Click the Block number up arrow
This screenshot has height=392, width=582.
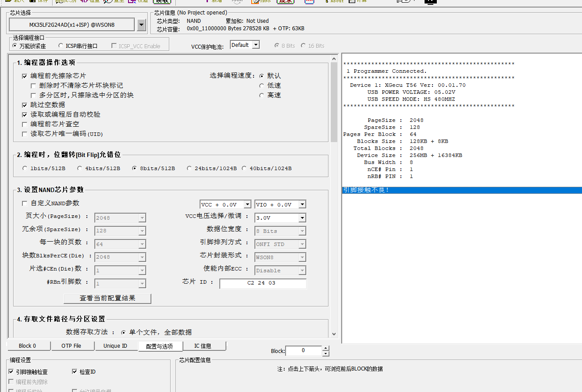point(325,349)
